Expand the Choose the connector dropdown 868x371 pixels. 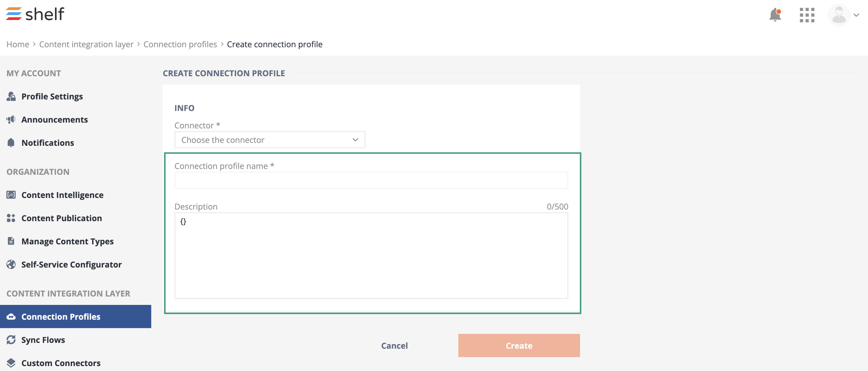[269, 140]
